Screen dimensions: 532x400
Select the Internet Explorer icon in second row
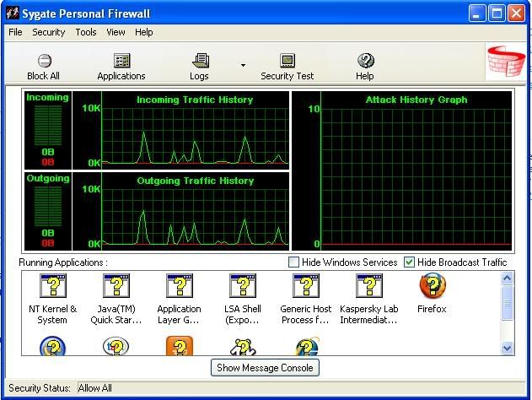(307, 346)
